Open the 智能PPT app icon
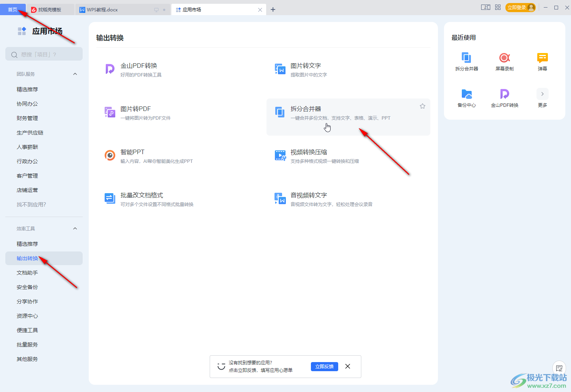571x392 pixels. click(110, 155)
